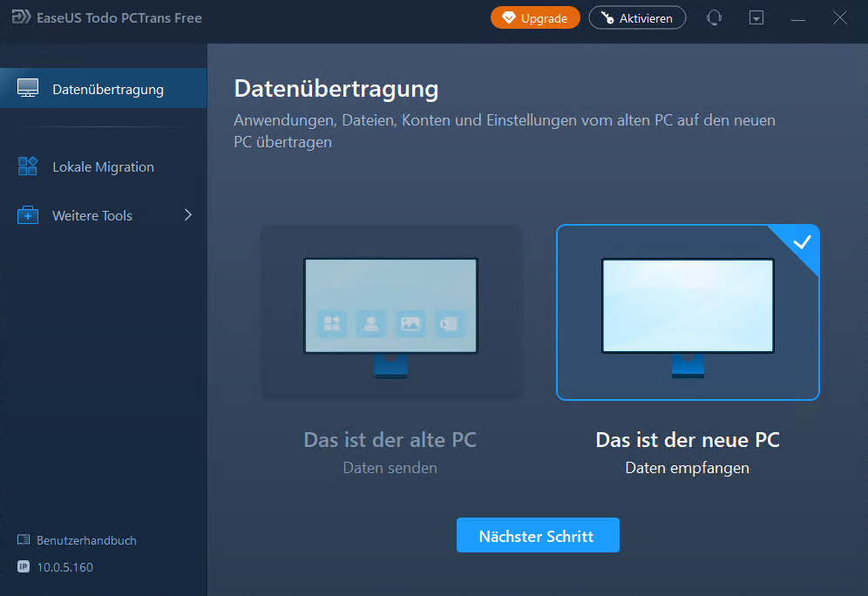Expand the Weitere Tools chevron arrow
The height and width of the screenshot is (596, 868).
188,215
